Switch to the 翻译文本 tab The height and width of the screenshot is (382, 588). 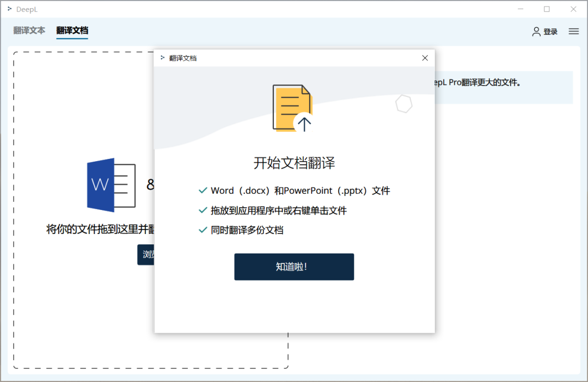pyautogui.click(x=29, y=30)
